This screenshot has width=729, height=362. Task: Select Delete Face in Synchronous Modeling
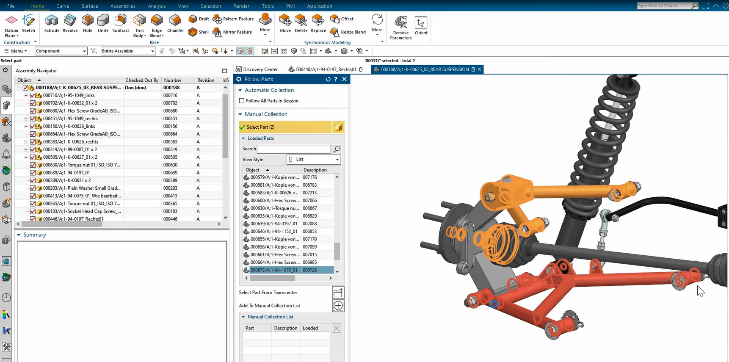point(301,24)
